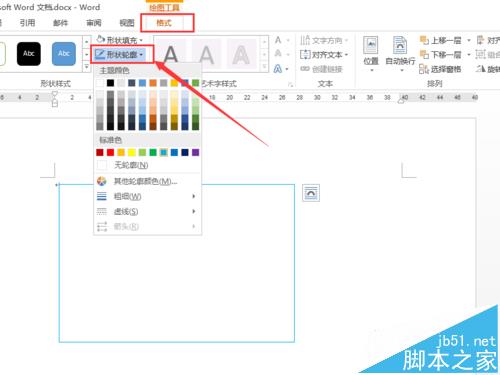
Task: Expand the Weight (粗细) submenu
Action: click(x=147, y=196)
